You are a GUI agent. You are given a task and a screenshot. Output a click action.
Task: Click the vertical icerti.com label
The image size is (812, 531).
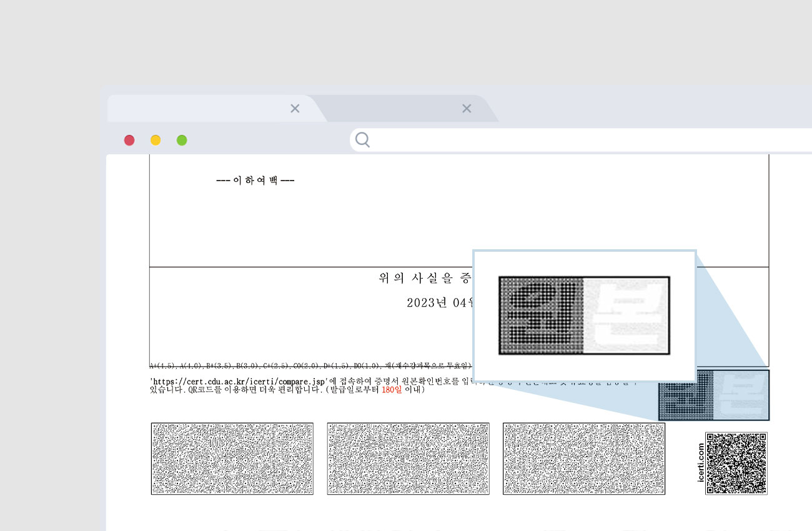tap(700, 463)
